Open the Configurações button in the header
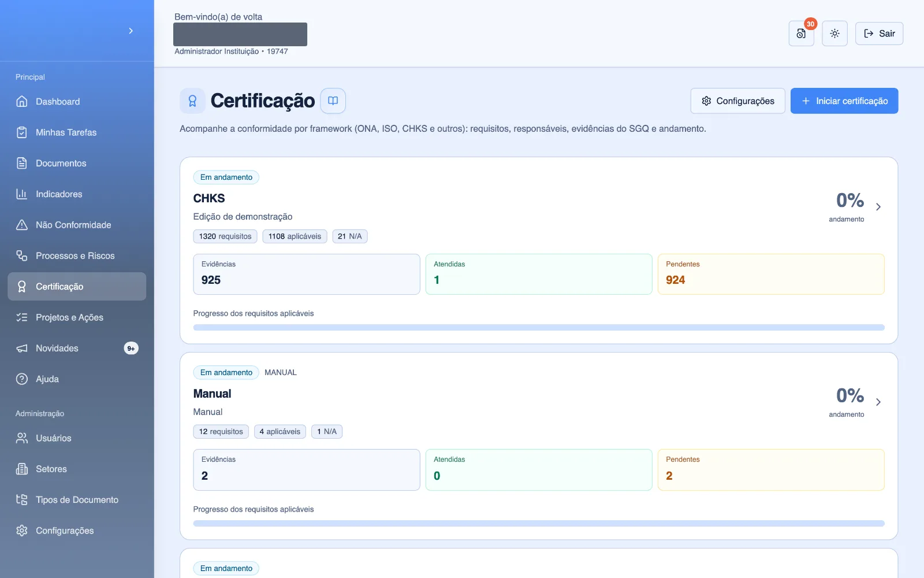The height and width of the screenshot is (578, 924). pos(737,101)
